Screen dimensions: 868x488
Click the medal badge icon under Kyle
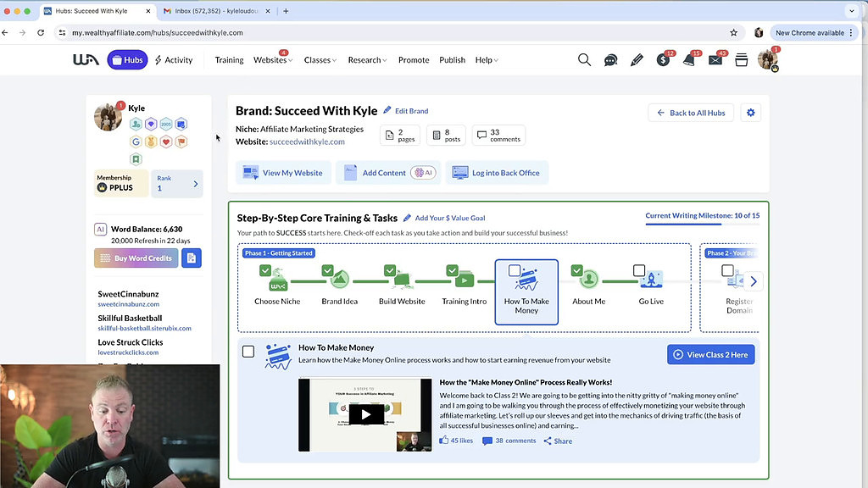coord(151,141)
